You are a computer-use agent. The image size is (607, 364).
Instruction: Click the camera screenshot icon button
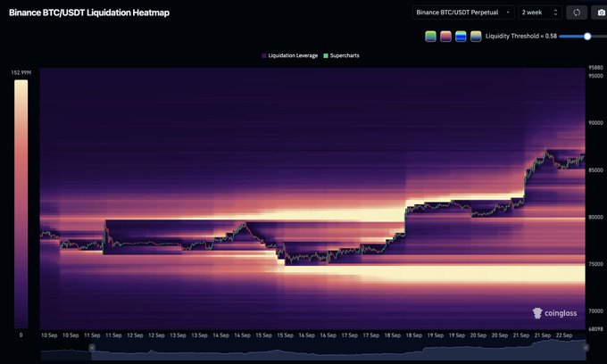600,12
